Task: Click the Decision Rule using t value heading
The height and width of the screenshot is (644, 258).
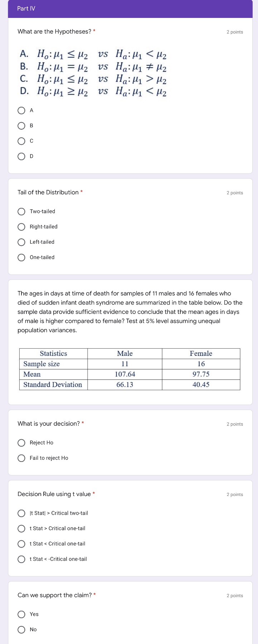Action: point(54,494)
